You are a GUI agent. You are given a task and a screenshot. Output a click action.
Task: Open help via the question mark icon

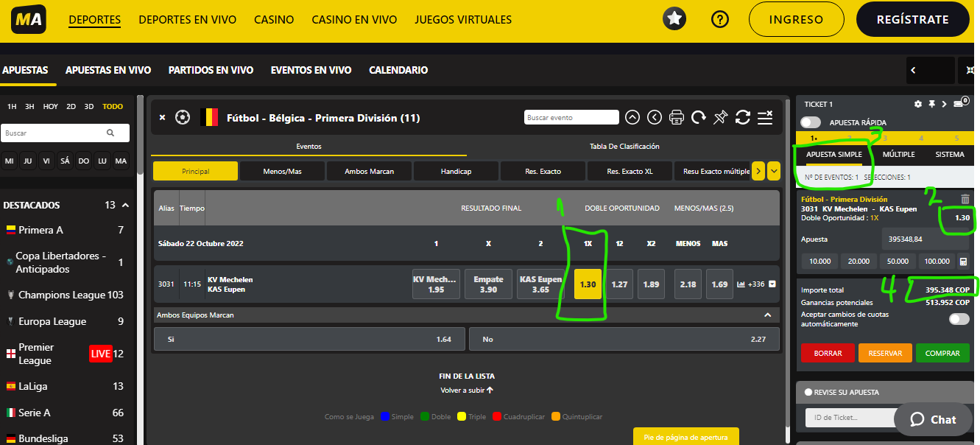tap(720, 19)
